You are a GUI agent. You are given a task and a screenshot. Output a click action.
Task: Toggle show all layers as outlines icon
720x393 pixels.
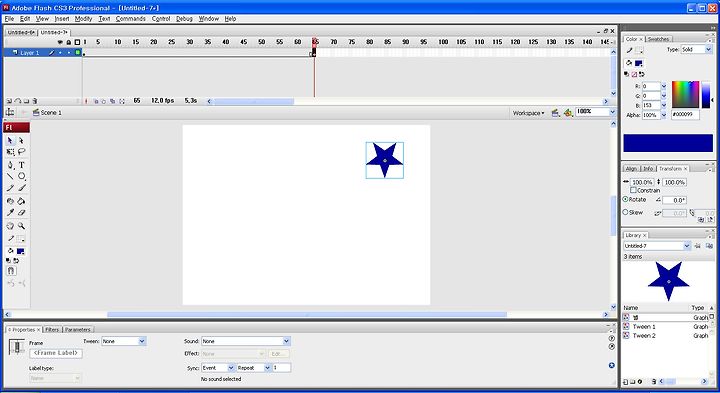click(77, 42)
